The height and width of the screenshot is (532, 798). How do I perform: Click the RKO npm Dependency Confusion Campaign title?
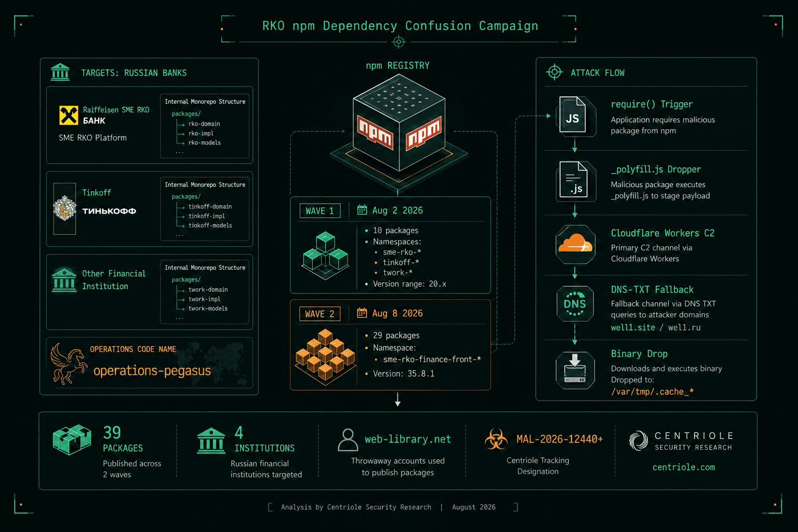point(400,25)
